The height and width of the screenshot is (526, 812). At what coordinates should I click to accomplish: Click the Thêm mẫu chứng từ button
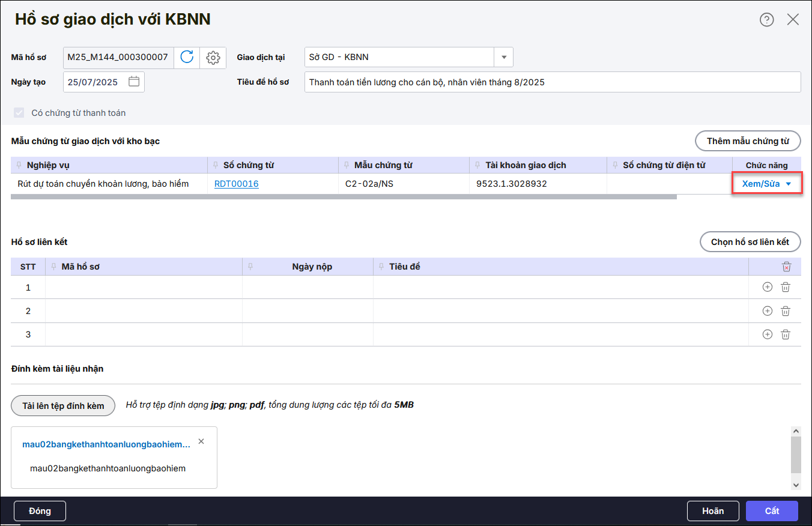(x=748, y=141)
